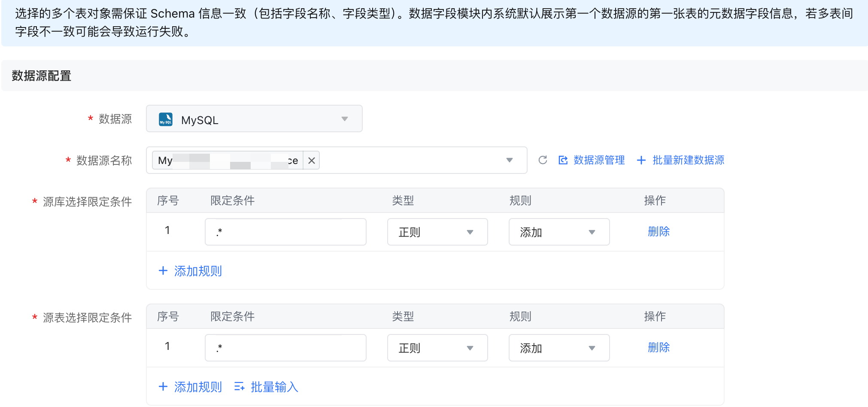Image resolution: width=868 pixels, height=407 pixels.
Task: Click the 批量输入 list icon
Action: 239,387
